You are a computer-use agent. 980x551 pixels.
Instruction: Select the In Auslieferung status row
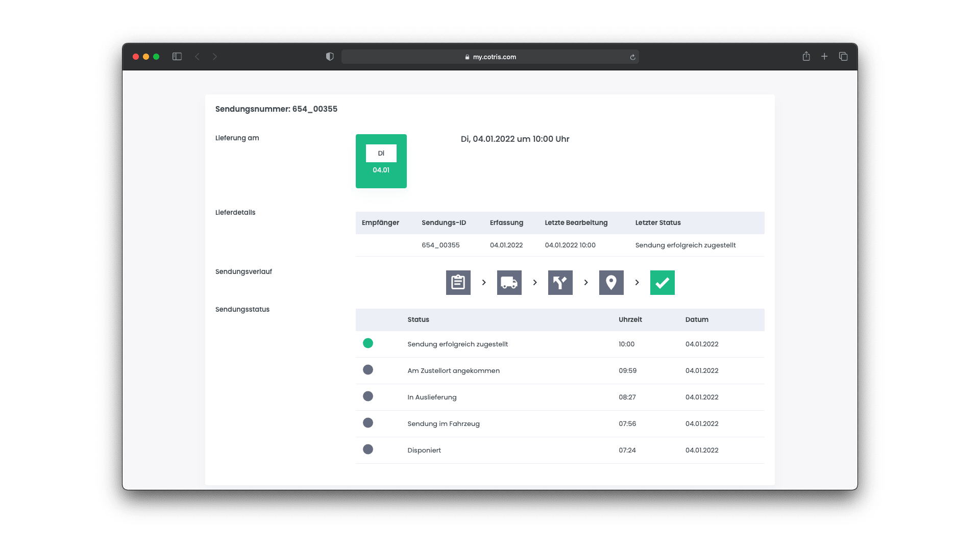point(432,397)
